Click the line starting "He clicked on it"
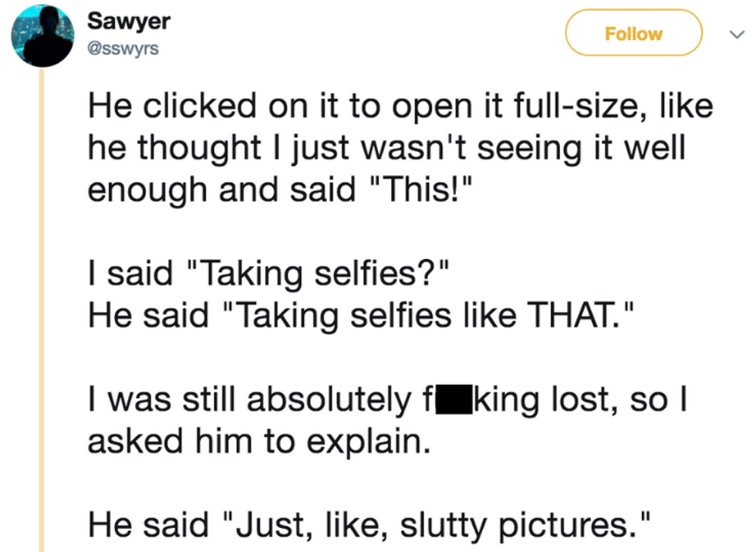Viewport: 756px width, 552px height. pyautogui.click(x=400, y=106)
